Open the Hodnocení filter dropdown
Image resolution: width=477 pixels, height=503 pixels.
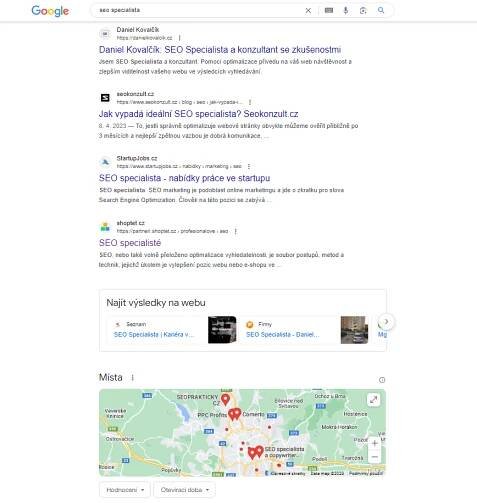point(125,490)
